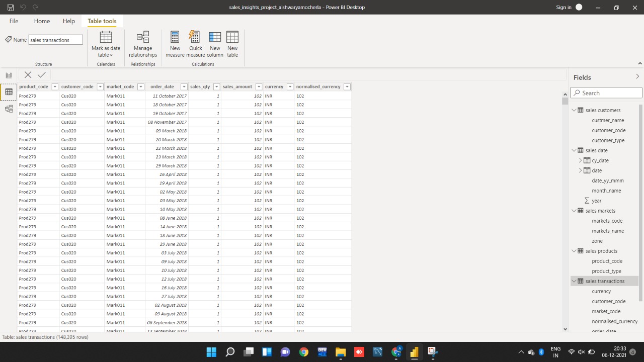The height and width of the screenshot is (362, 644).
Task: Select the product_type field
Action: coord(606,271)
